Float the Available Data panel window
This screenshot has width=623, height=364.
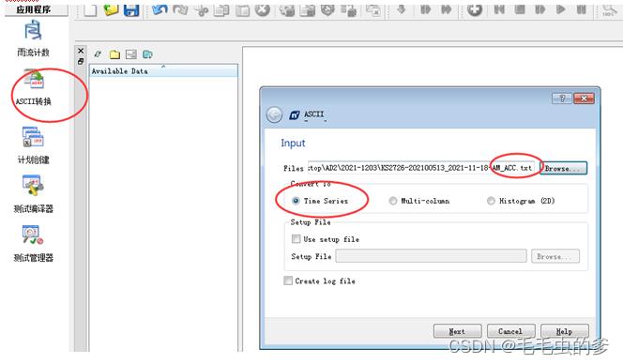click(81, 62)
